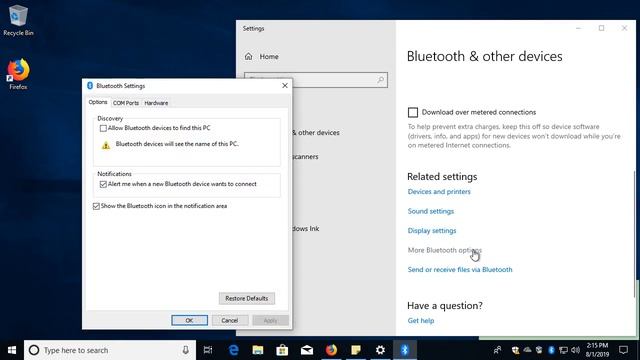This screenshot has width=640, height=360.
Task: Click the Bluetooth logo in the dialog title bar
Action: (90, 86)
